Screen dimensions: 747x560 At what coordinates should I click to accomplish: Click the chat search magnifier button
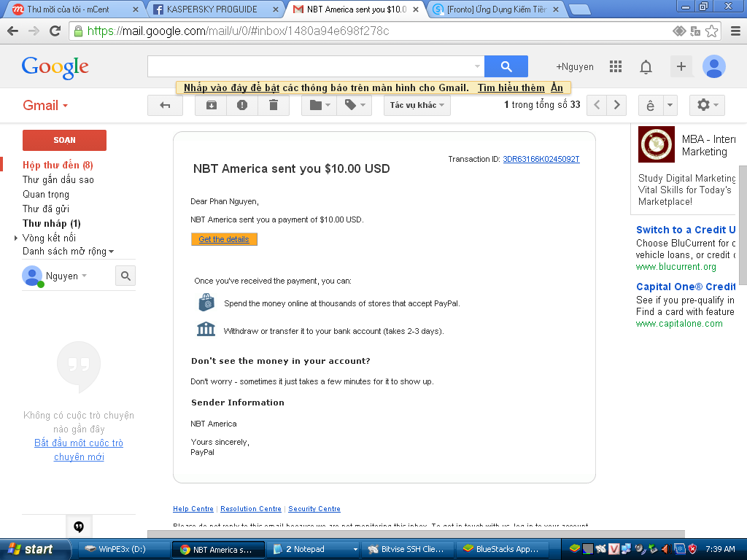pos(125,276)
